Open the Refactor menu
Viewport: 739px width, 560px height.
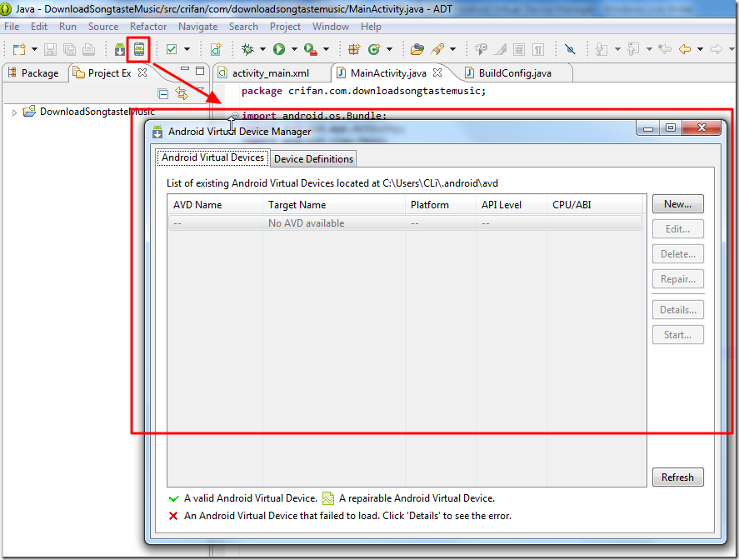pos(148,27)
